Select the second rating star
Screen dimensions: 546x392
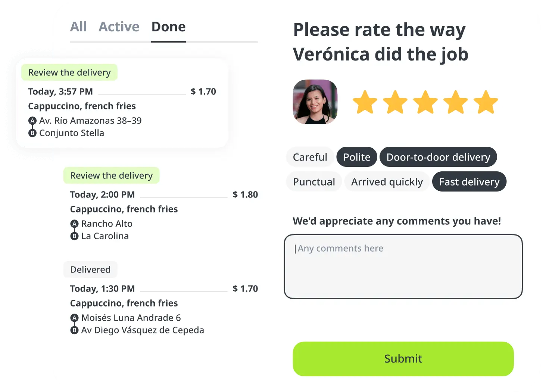click(395, 102)
